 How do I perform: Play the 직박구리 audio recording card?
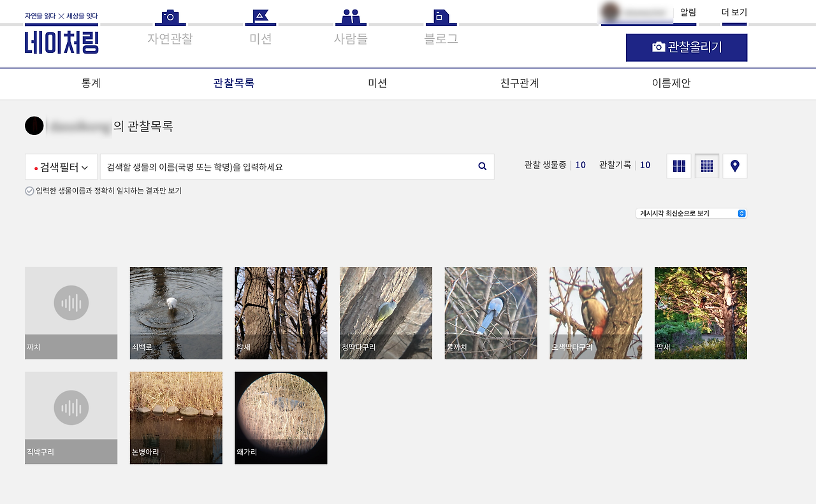[71, 408]
